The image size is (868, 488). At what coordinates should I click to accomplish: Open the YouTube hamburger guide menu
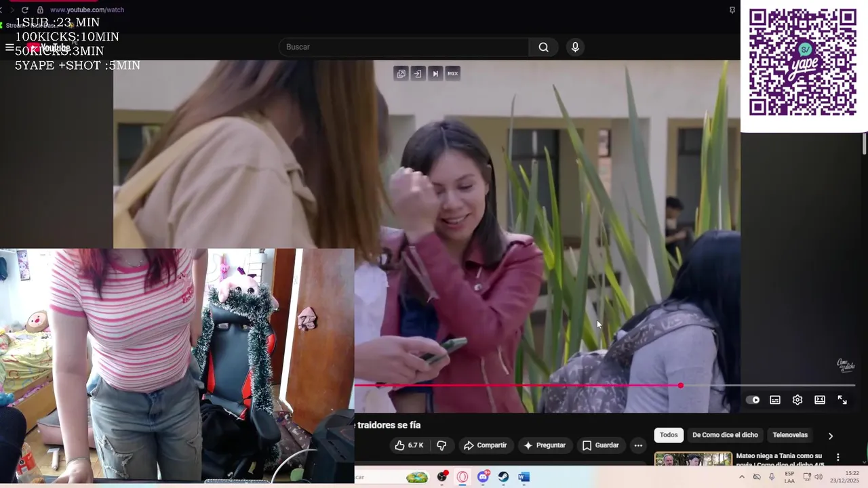click(x=9, y=47)
